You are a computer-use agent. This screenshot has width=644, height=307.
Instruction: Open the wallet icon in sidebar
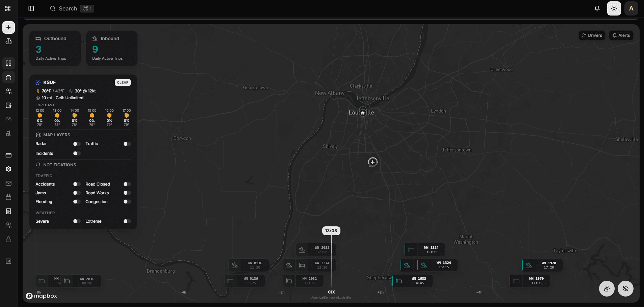8,105
